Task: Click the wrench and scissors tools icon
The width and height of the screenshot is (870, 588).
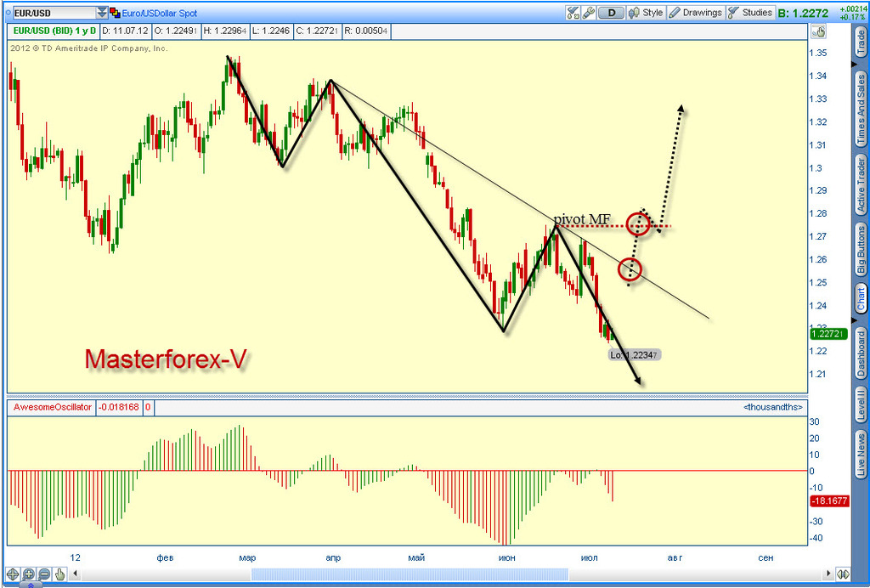Action: [573, 13]
